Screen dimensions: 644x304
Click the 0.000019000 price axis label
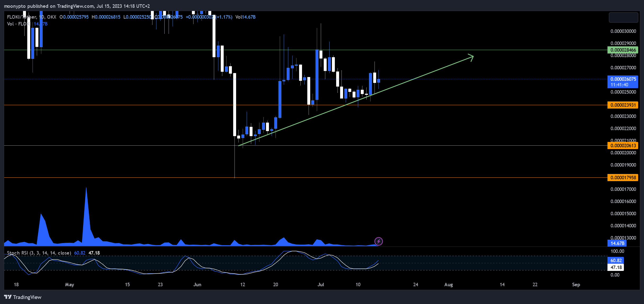pyautogui.click(x=623, y=165)
